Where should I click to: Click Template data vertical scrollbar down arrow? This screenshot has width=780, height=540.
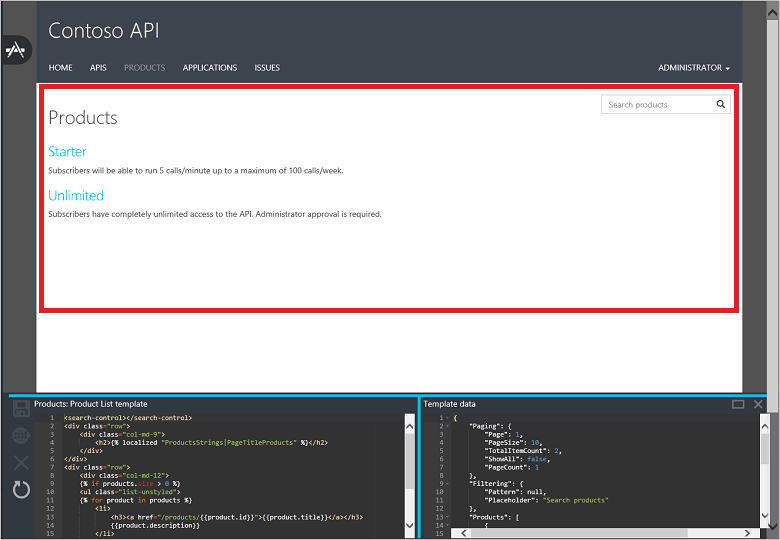click(x=765, y=516)
